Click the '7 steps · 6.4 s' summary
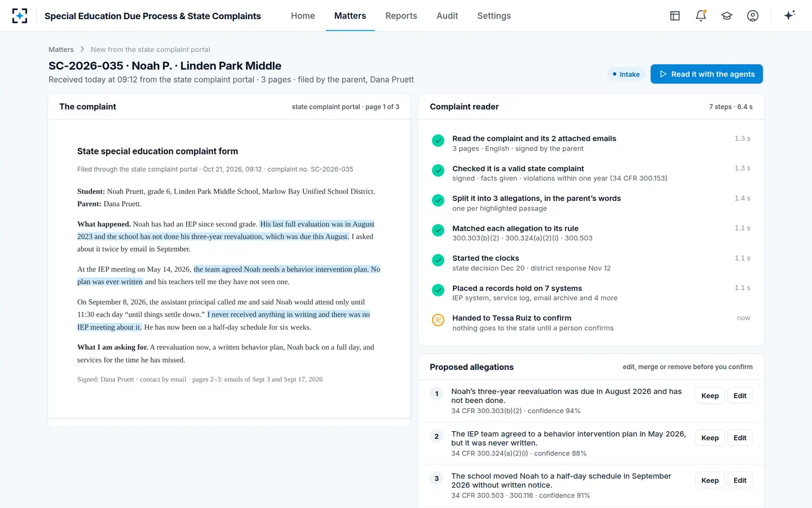Viewport: 812px width, 508px height. tap(731, 107)
